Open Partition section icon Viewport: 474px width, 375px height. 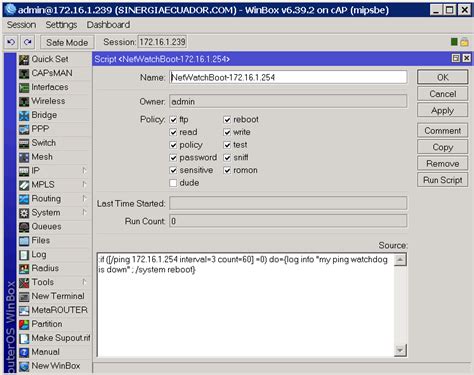pyautogui.click(x=24, y=324)
